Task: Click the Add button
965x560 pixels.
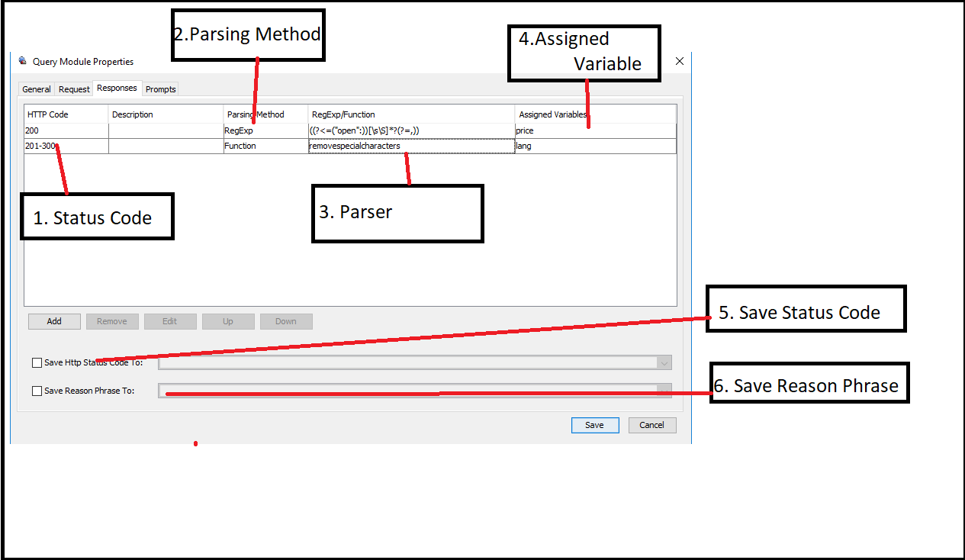Action: (x=54, y=321)
